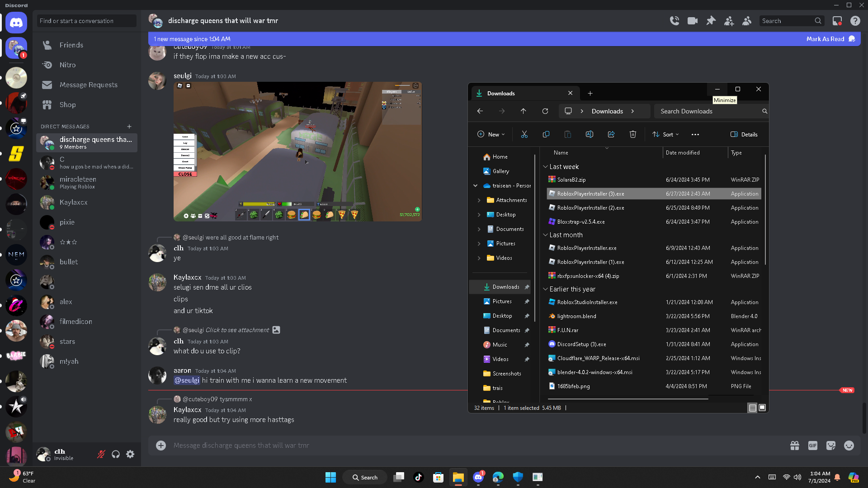The width and height of the screenshot is (868, 488).
Task: Go up one folder level
Action: [524, 111]
